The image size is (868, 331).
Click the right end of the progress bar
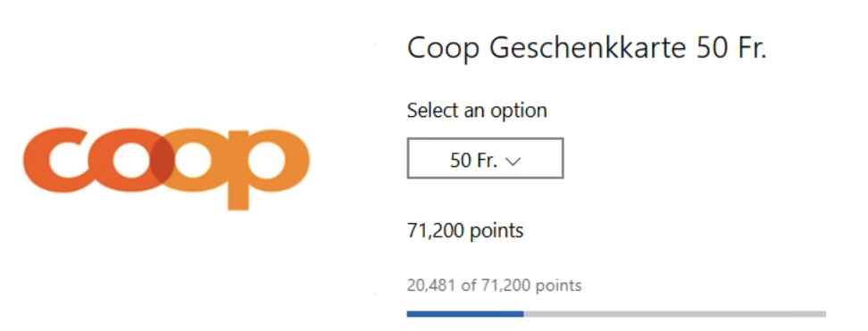coord(823,314)
